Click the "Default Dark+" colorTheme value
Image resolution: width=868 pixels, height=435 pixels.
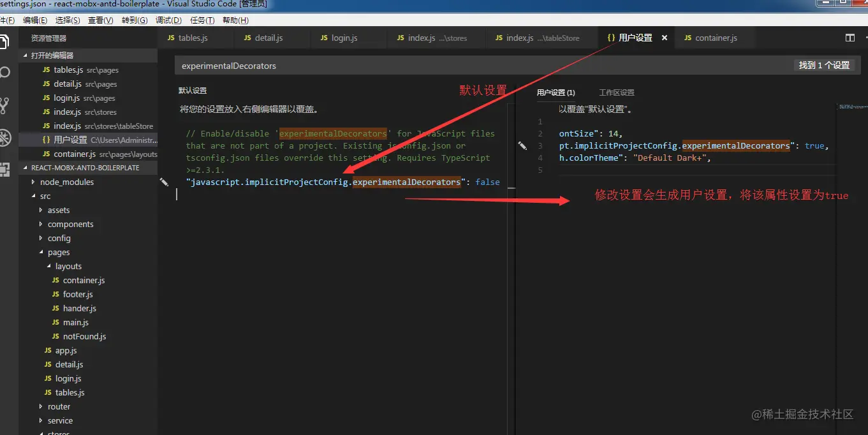(x=669, y=158)
